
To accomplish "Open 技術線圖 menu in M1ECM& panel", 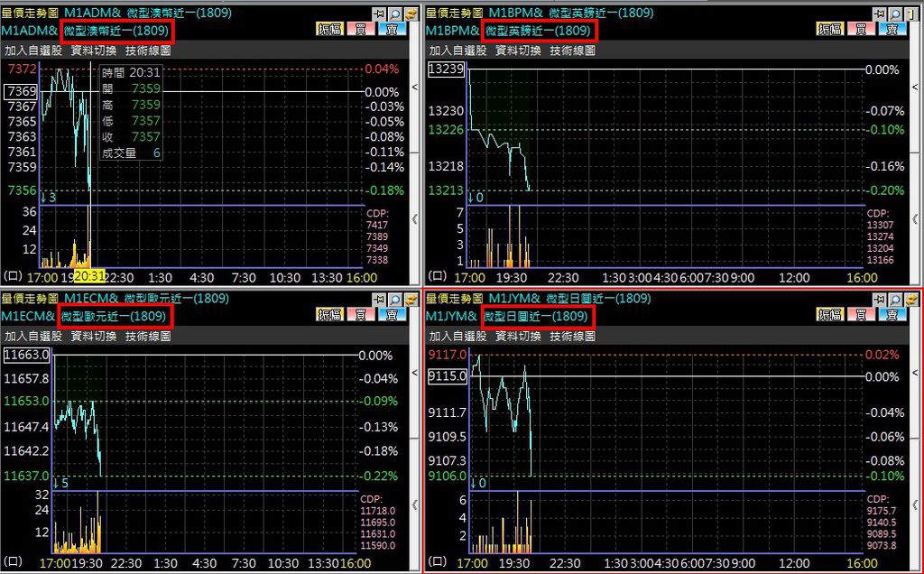I will pyautogui.click(x=148, y=337).
